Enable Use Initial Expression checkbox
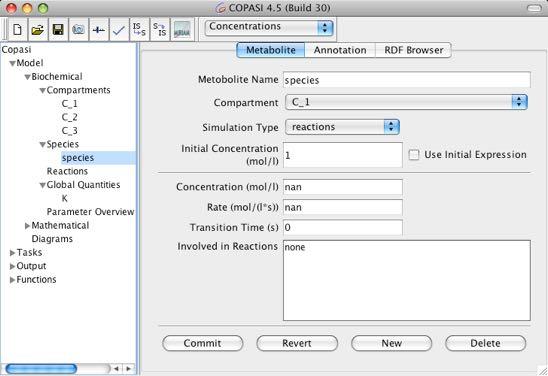548x376 pixels. click(414, 155)
